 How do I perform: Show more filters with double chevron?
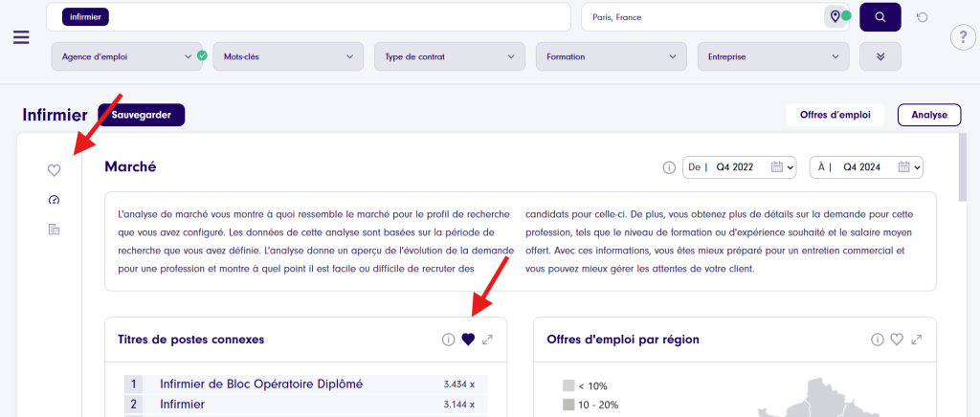point(880,56)
